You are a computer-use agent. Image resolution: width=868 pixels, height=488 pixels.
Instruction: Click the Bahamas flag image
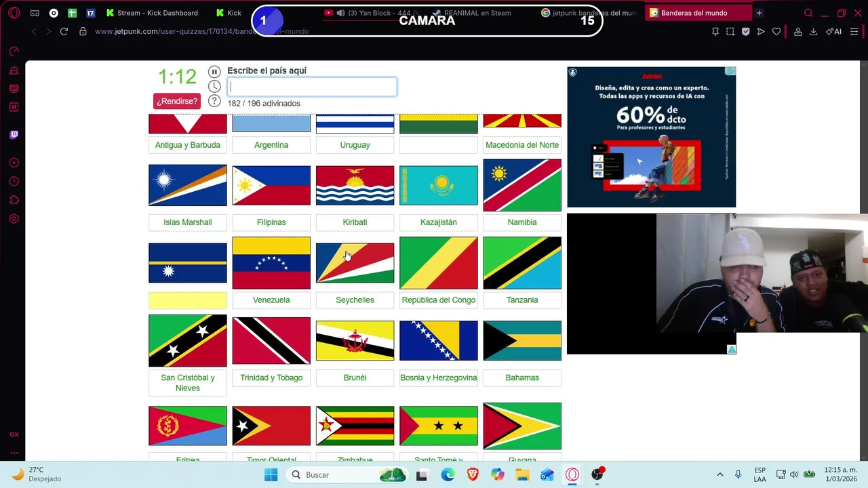(x=522, y=341)
